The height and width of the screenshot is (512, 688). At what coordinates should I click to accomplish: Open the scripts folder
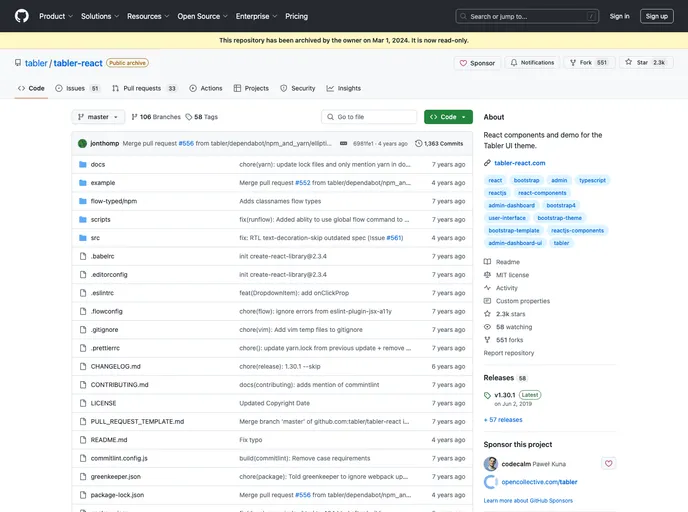(x=100, y=220)
